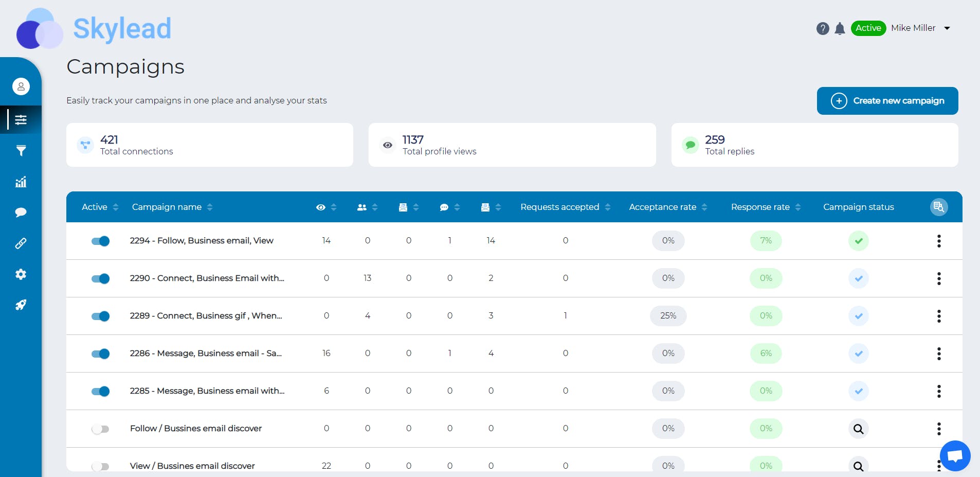Open the rocket icon in the sidebar
The image size is (980, 477).
pyautogui.click(x=21, y=305)
